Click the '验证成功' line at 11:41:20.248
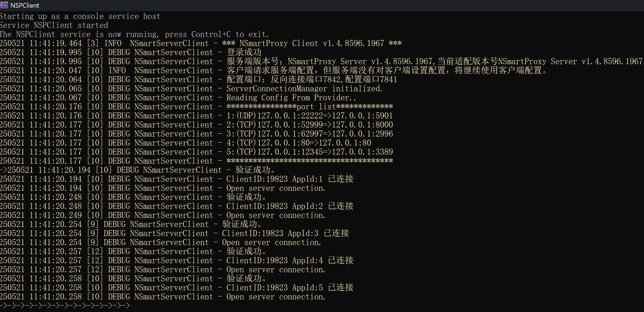644x312 pixels. pyautogui.click(x=133, y=197)
